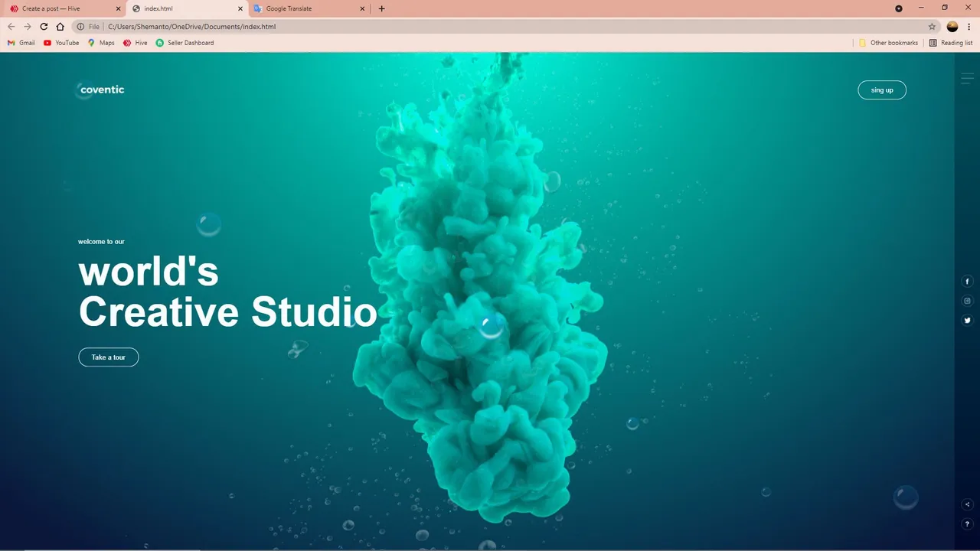
Task: Go back with the browser back arrow
Action: click(11, 27)
